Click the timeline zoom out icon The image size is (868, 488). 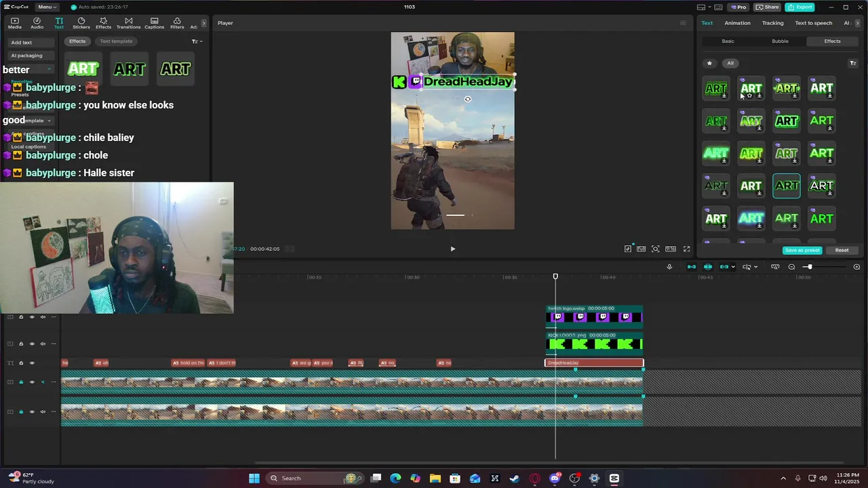click(791, 267)
